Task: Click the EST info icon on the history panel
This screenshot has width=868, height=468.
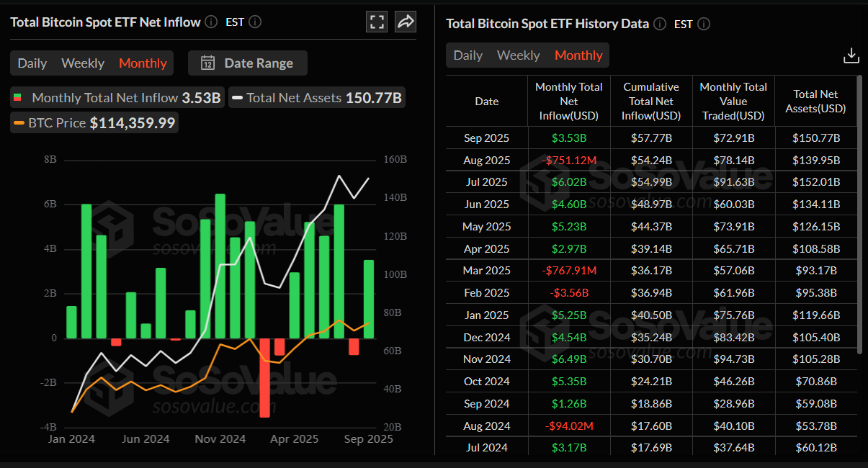Action: coord(703,24)
